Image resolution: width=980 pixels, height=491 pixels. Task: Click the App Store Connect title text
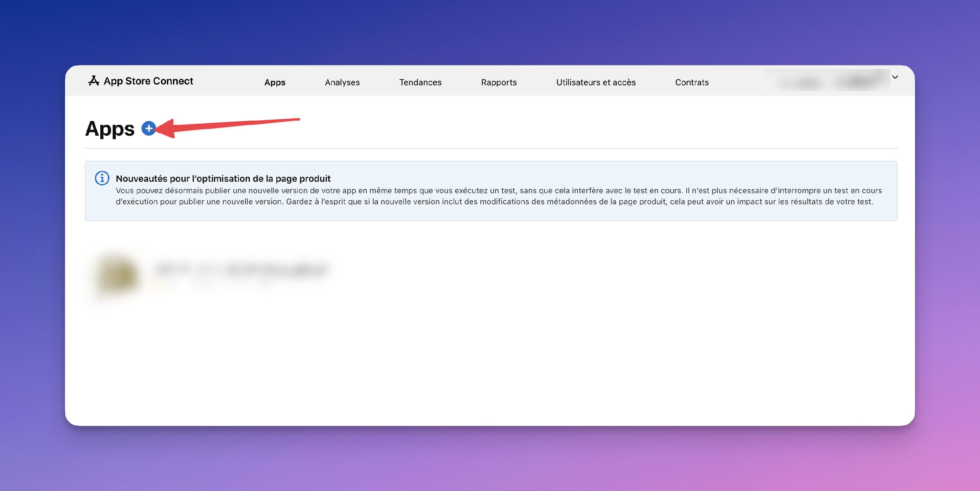[148, 81]
